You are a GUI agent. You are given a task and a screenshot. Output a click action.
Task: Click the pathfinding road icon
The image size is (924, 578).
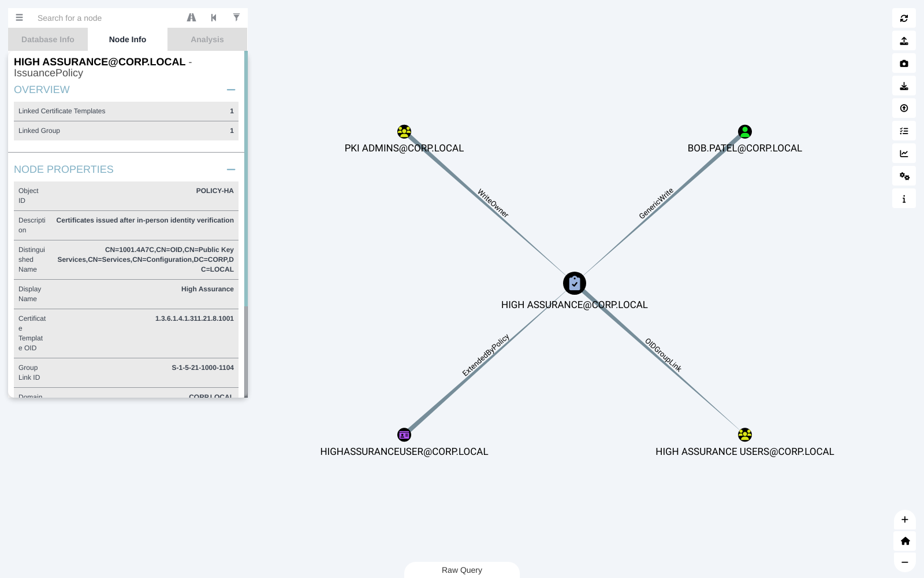pyautogui.click(x=191, y=17)
